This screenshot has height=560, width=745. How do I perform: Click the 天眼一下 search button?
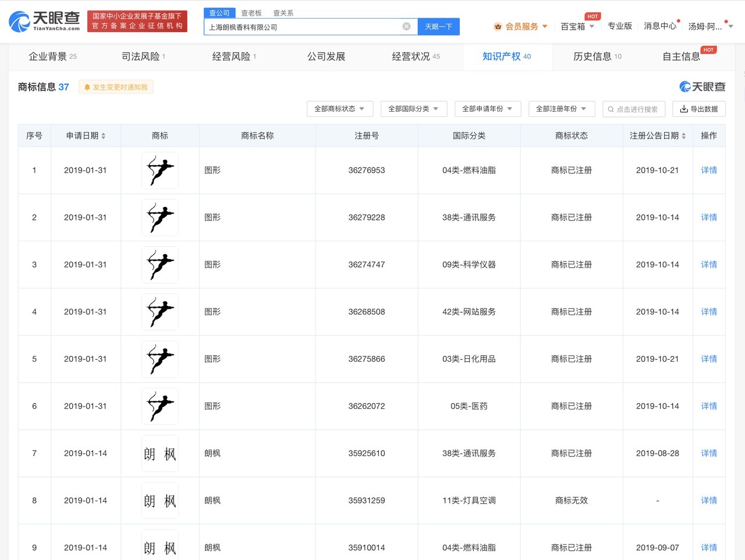point(438,27)
